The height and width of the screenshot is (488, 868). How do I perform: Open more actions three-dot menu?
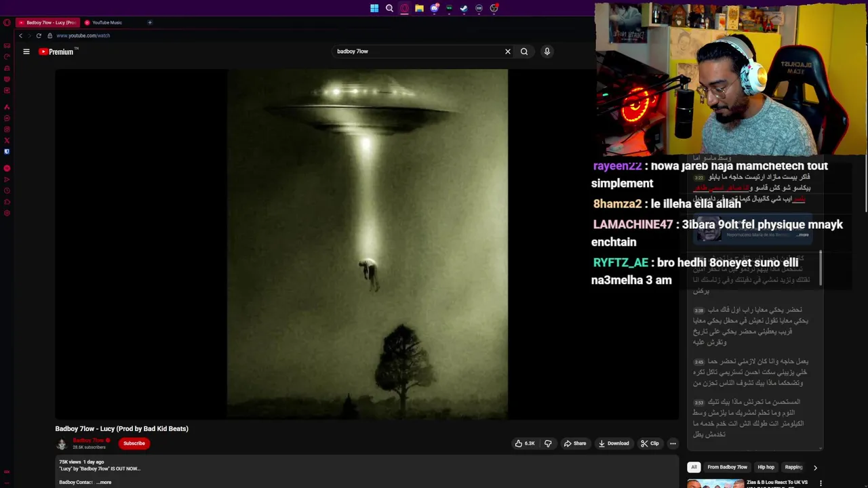click(673, 443)
